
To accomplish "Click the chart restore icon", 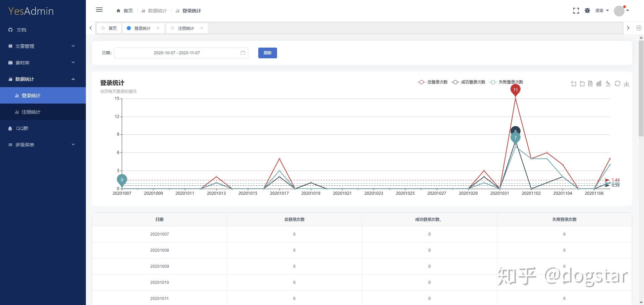I will pyautogui.click(x=618, y=83).
